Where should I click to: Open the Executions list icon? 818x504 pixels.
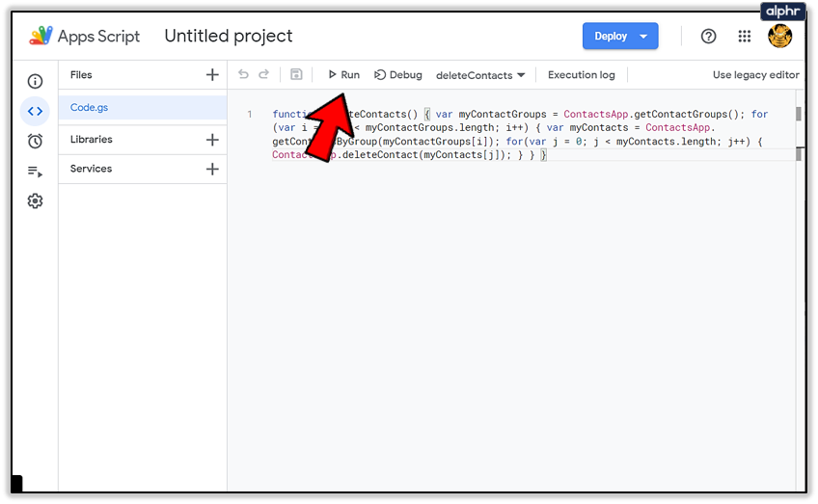(x=35, y=172)
